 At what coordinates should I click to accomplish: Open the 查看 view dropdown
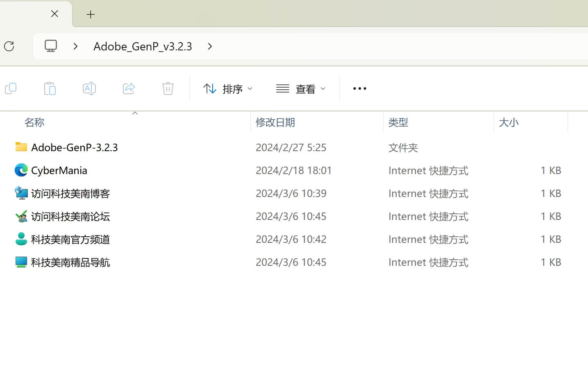point(301,88)
